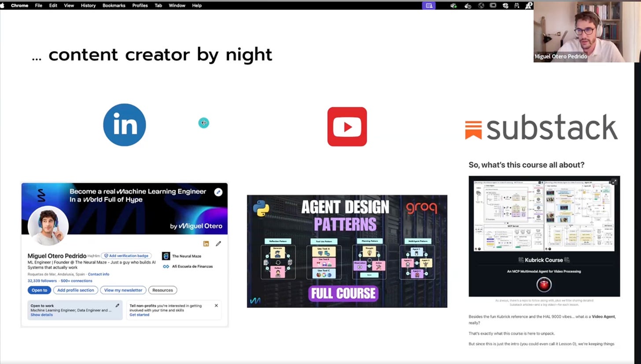Click the teal left-arrow circle

click(x=203, y=123)
